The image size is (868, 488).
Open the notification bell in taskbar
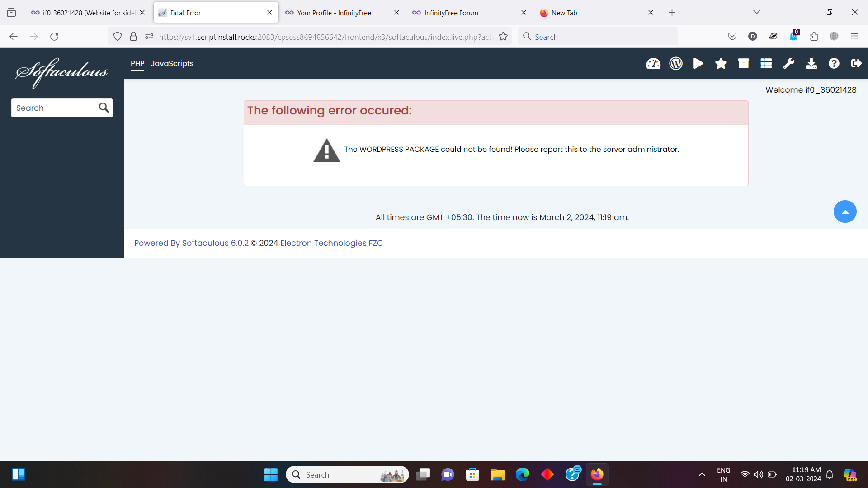[830, 474]
